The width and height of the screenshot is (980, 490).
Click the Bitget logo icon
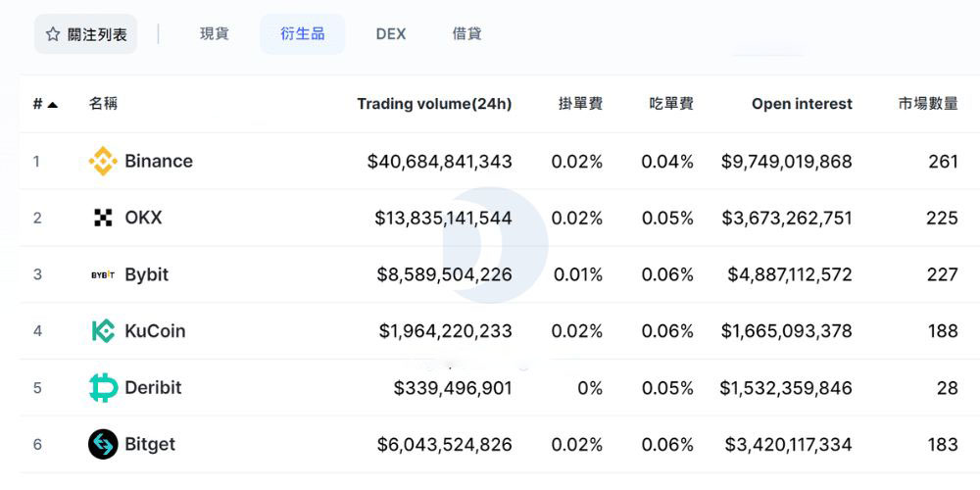coord(103,444)
